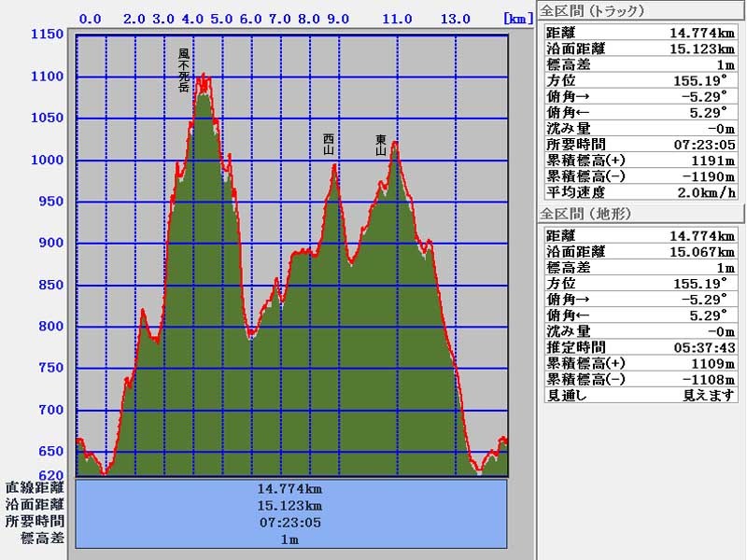Image resolution: width=747 pixels, height=560 pixels.
Task: Select the 西山 peak label
Action: click(329, 144)
